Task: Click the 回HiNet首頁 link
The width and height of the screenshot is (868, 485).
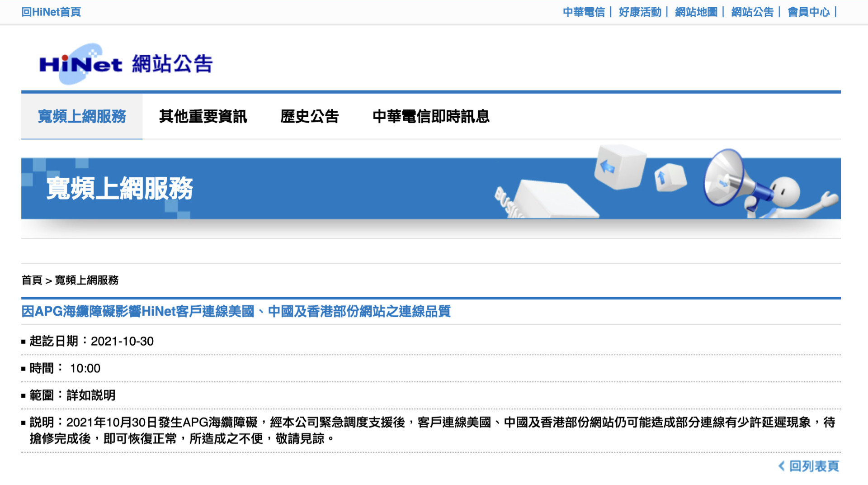Action: 51,12
